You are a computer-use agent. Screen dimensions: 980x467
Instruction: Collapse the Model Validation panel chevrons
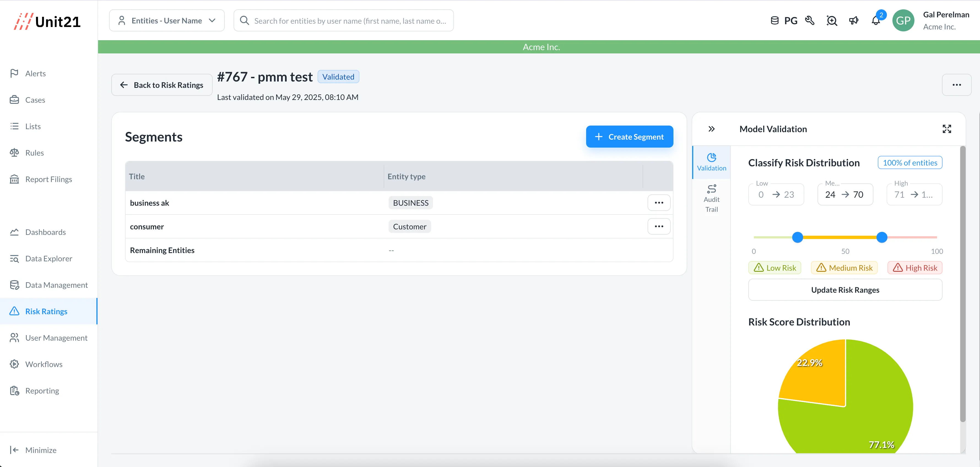[711, 129]
